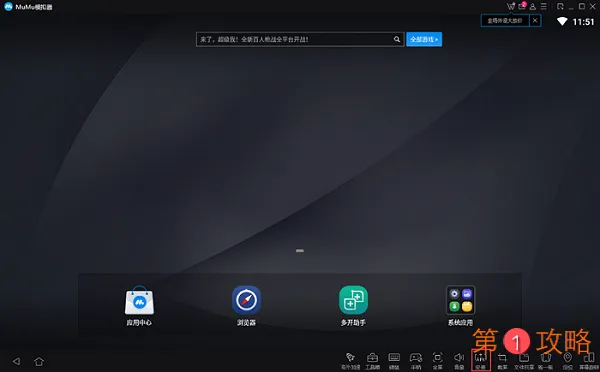600x372 pixels.
Task: Open the 音量 volume control
Action: (459, 361)
